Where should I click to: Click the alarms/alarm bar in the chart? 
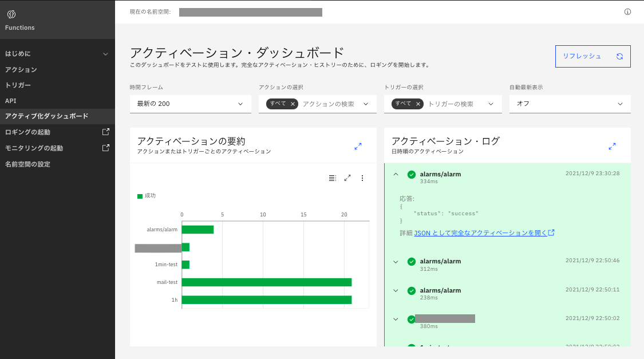click(x=197, y=230)
